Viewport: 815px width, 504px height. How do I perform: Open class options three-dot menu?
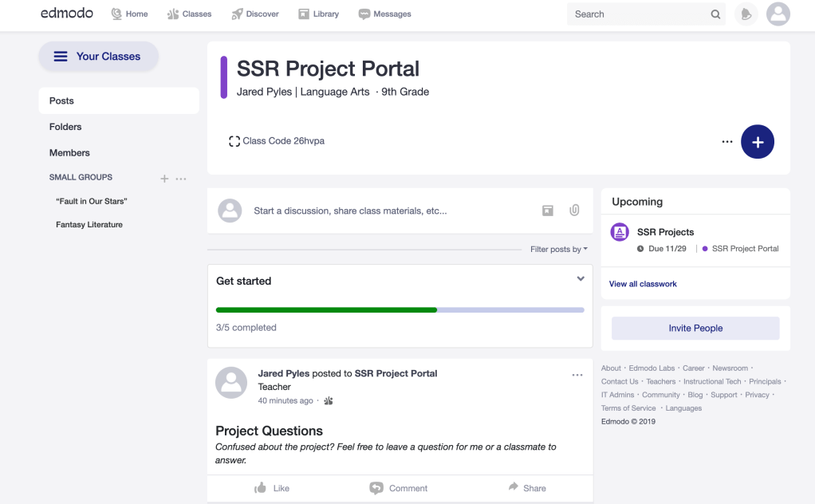click(x=726, y=142)
